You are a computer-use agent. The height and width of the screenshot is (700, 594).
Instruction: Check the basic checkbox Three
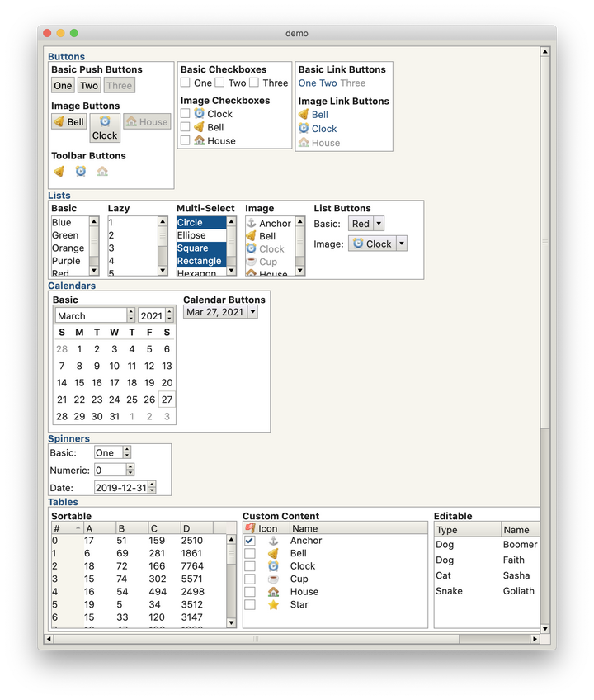point(254,83)
